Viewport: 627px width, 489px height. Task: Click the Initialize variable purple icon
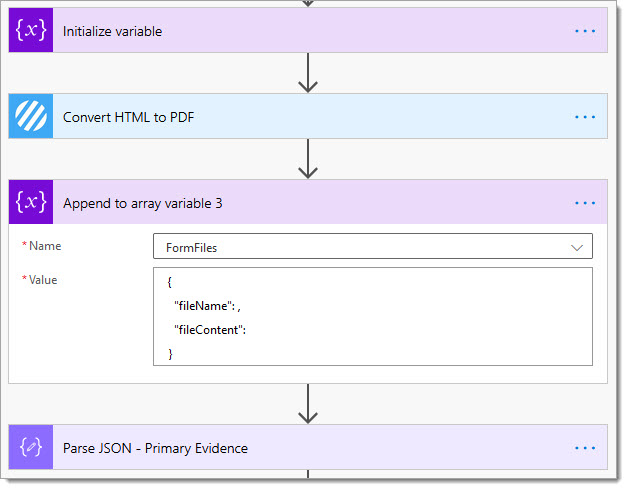pos(31,30)
